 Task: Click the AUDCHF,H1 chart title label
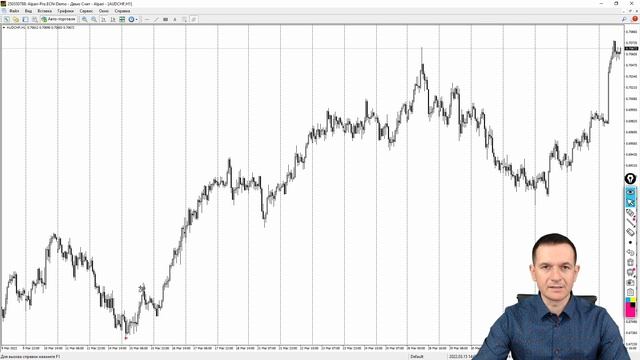point(16,27)
